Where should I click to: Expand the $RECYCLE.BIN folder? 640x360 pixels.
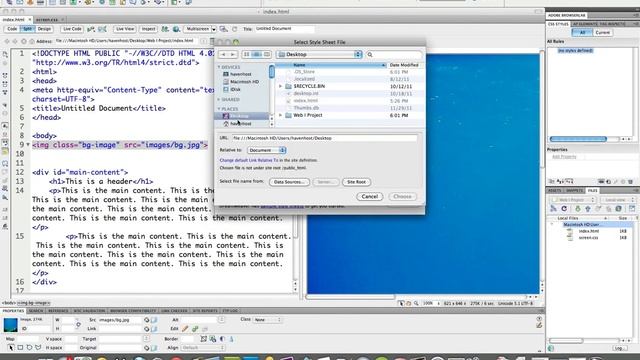[x=280, y=86]
